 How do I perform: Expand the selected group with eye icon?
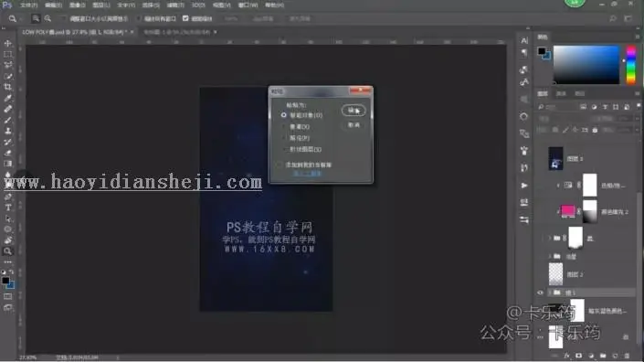click(x=550, y=293)
